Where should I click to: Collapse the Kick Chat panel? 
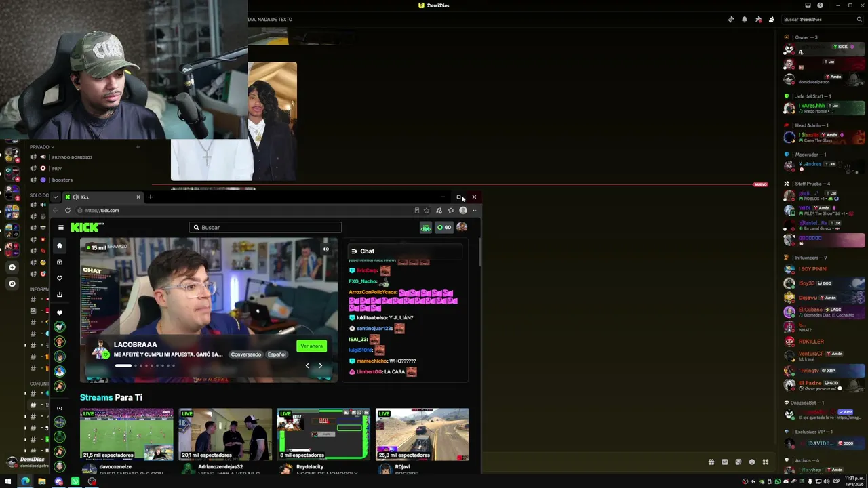coord(354,251)
